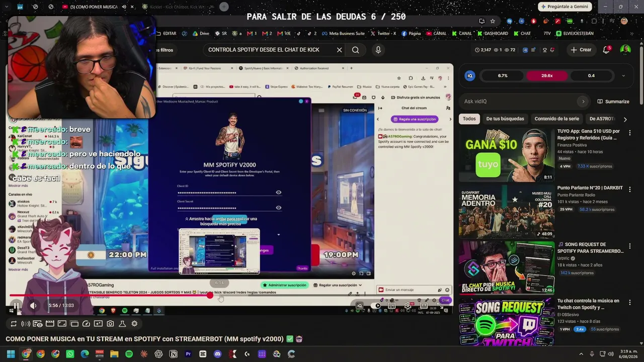This screenshot has height=362, width=644.
Task: Open the Drive bookmark
Action: 200,34
